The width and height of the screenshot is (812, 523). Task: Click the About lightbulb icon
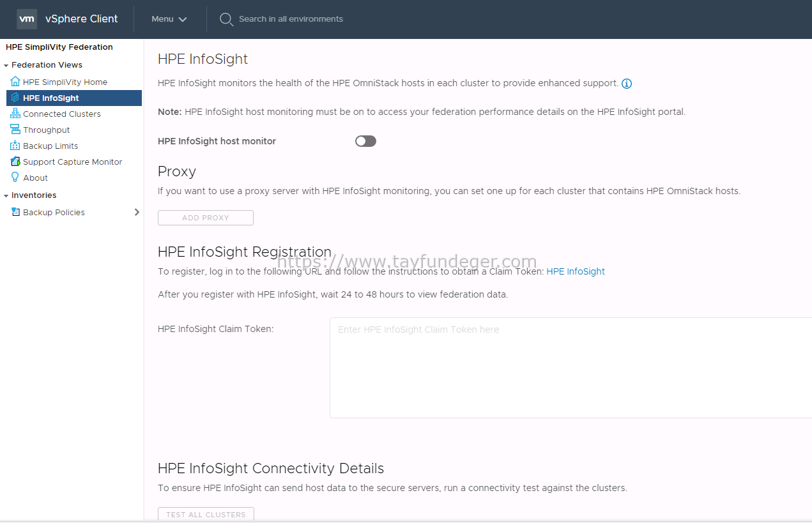click(15, 178)
